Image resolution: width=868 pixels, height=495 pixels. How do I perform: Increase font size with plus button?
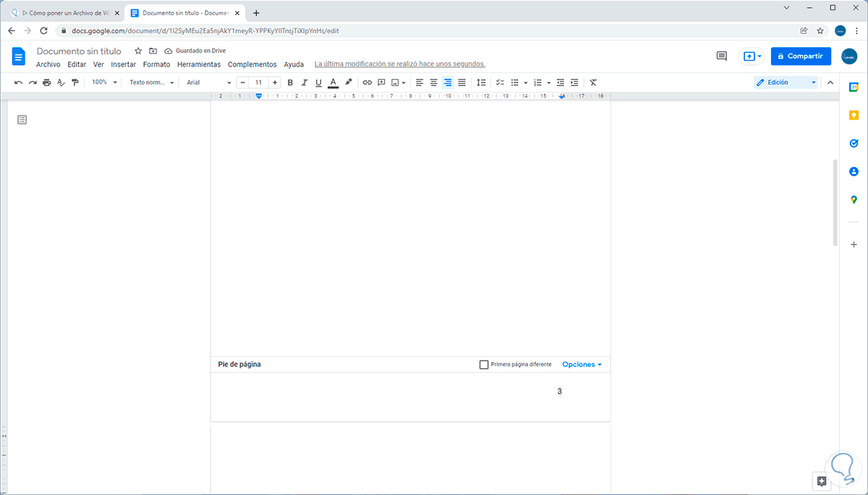tap(275, 82)
